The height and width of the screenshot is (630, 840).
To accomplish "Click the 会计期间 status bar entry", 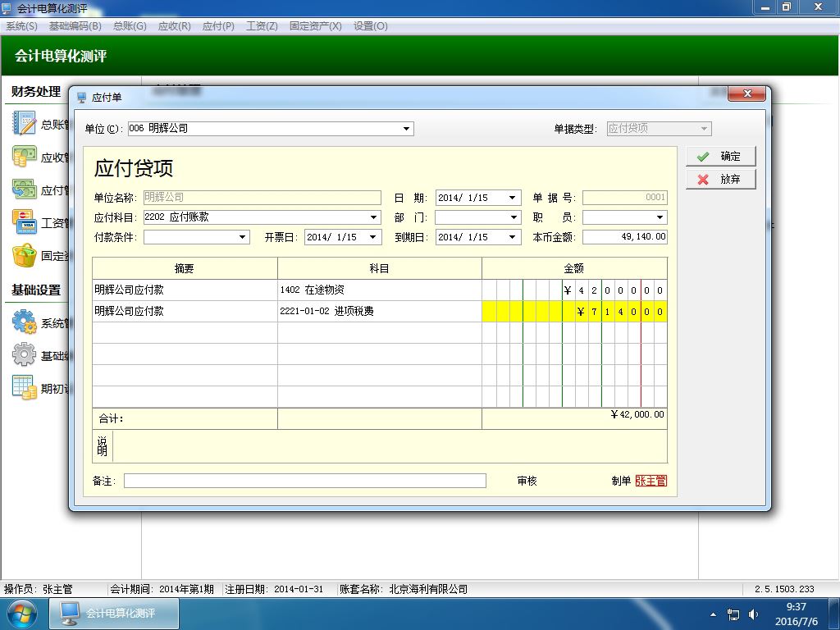I will click(x=162, y=589).
